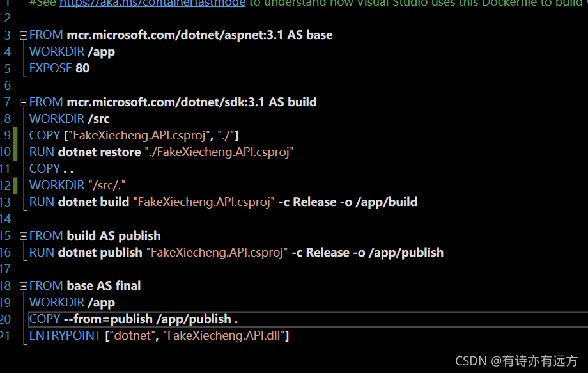Click "FakeXiecheng.API.dll" in ENTRYPOINT
Image resolution: width=588 pixels, height=373 pixels.
click(x=224, y=335)
